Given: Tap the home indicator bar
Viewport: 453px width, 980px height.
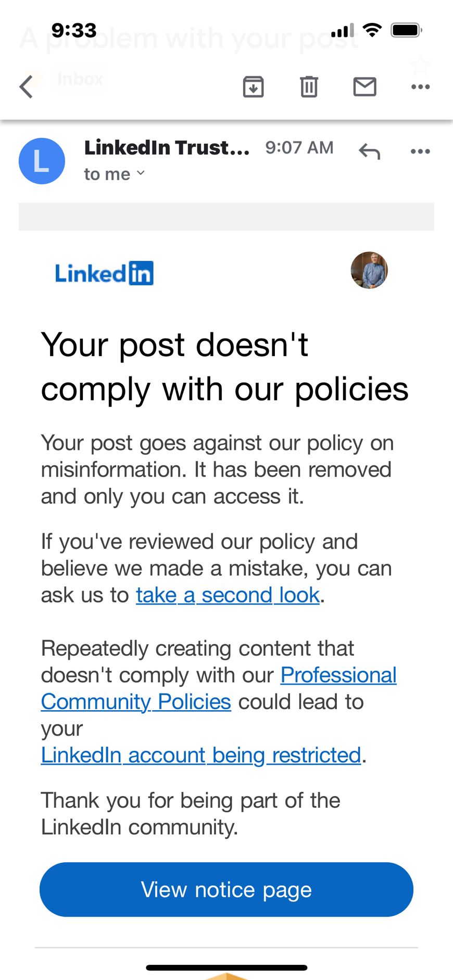Looking at the screenshot, I should tap(227, 968).
